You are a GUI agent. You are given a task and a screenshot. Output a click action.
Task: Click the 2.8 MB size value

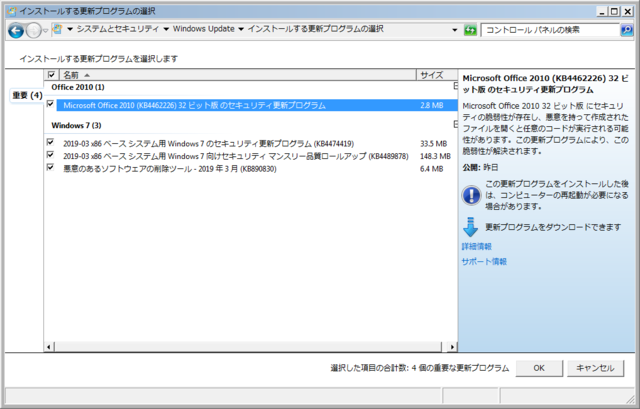[x=432, y=105]
